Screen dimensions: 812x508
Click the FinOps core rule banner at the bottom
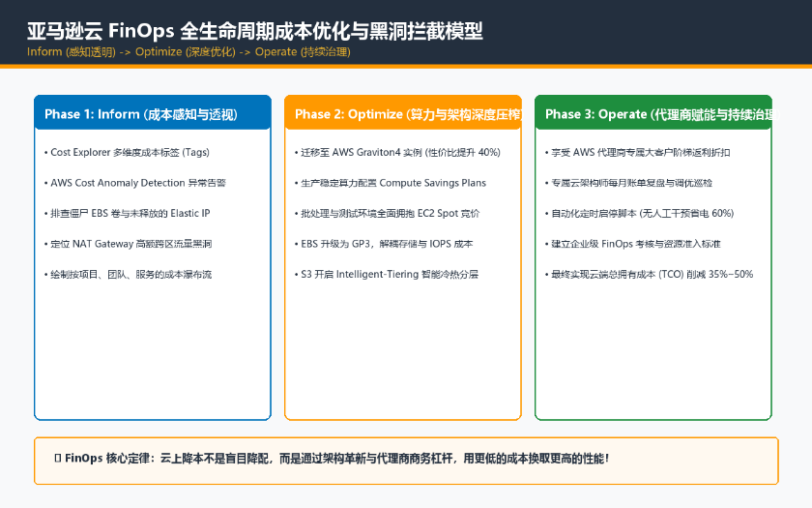point(407,461)
